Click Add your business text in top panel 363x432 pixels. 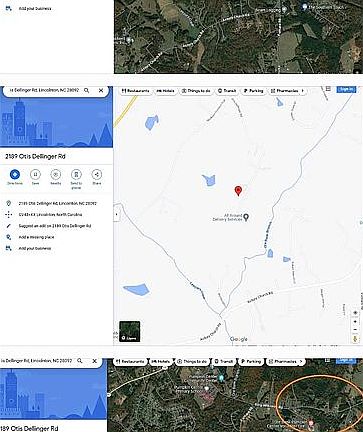click(35, 8)
